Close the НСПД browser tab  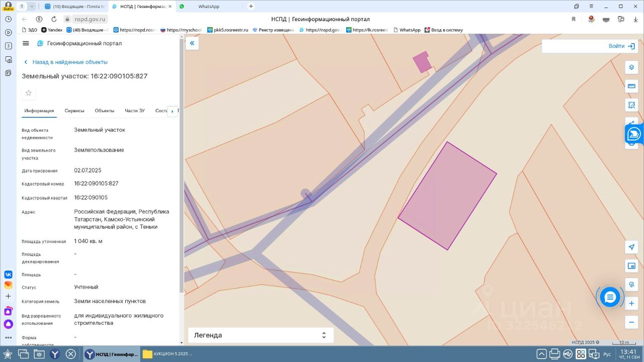pos(170,6)
